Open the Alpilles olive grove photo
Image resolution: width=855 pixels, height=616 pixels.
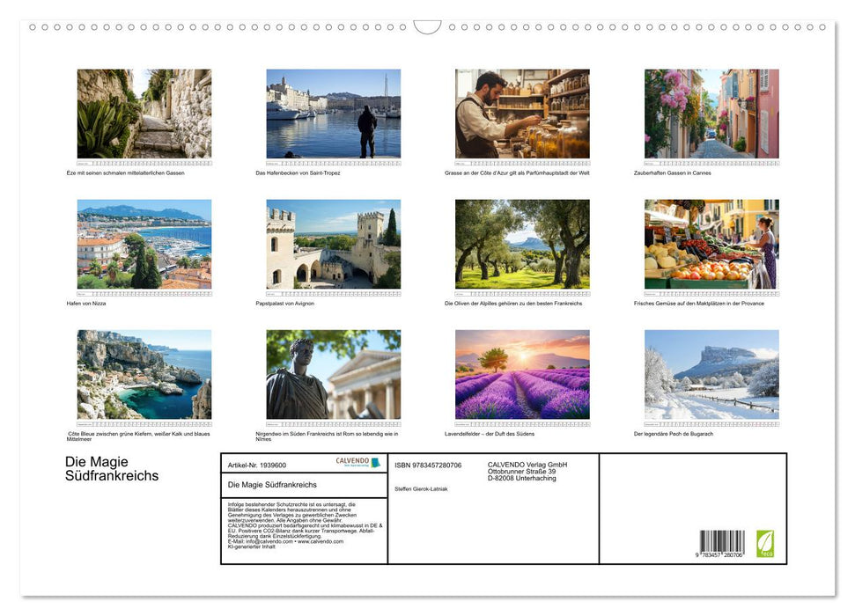(523, 244)
